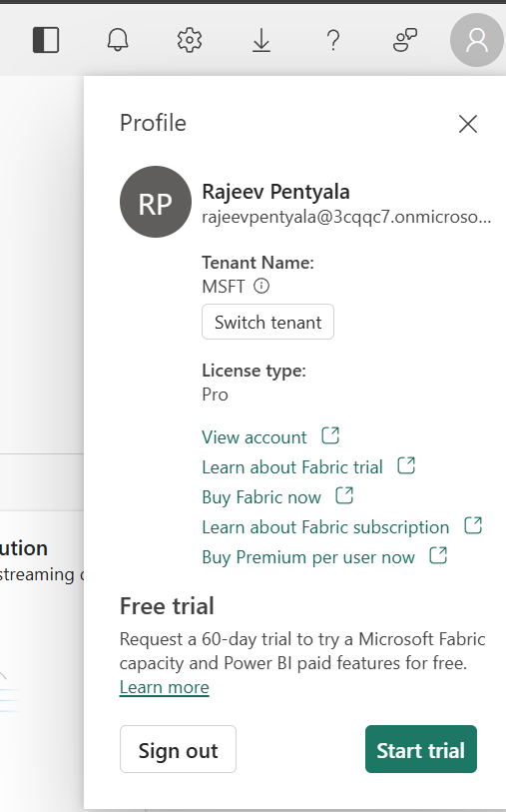Open Learn about Fabric trial link
This screenshot has width=506, height=812.
(292, 467)
